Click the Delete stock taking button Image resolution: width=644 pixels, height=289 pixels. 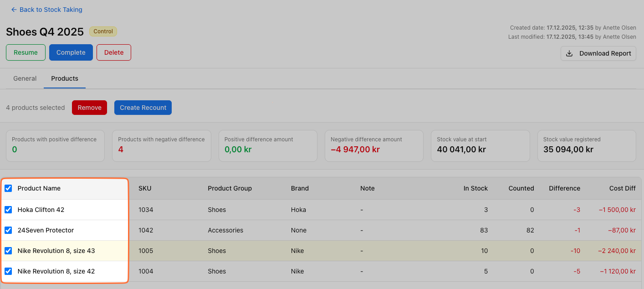click(113, 52)
